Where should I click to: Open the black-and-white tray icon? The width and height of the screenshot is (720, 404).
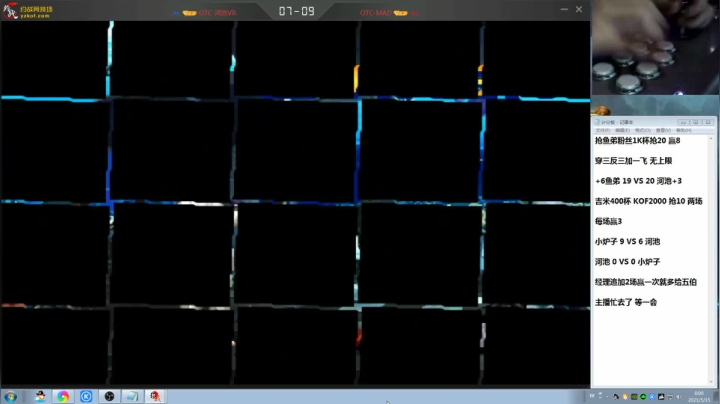tap(661, 397)
